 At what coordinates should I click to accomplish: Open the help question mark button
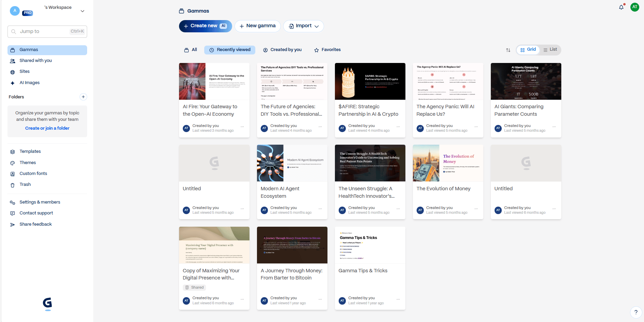click(636, 312)
